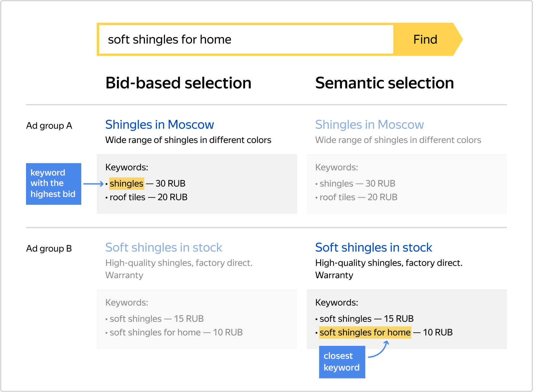Open dimmed 'Shingles in Moscow' ad under Semantic selection
Screen dimensions: 533x392
pyautogui.click(x=370, y=125)
